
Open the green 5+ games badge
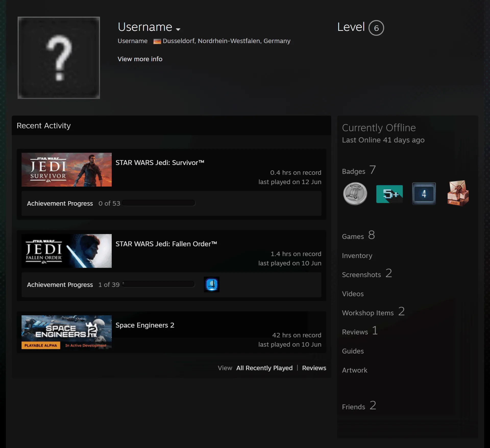(389, 194)
